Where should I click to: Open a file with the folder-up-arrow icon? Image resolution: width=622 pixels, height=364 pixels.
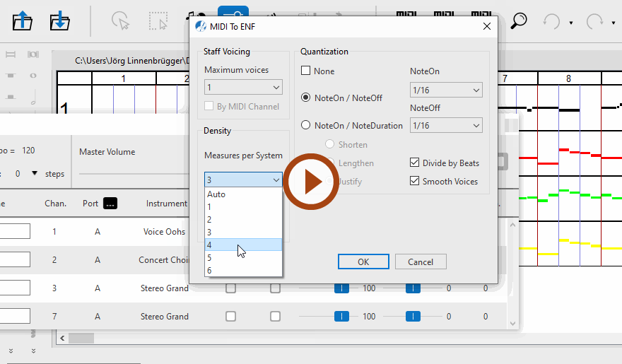point(22,20)
